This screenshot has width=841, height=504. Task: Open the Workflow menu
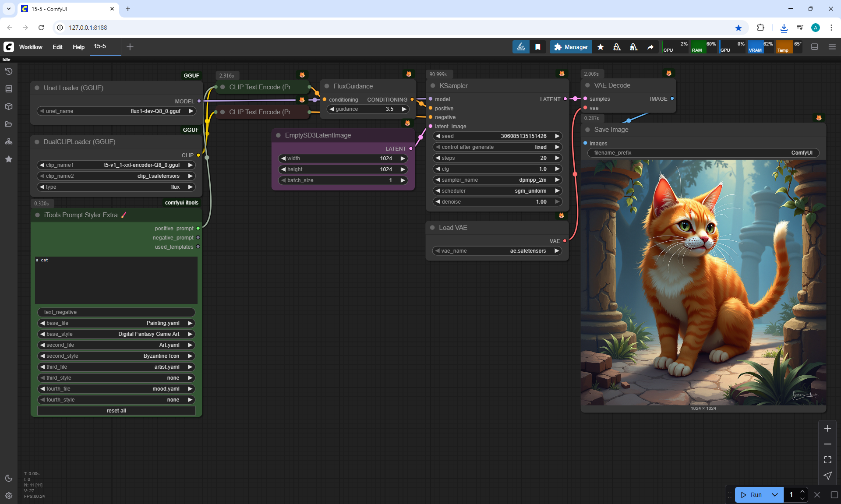31,47
